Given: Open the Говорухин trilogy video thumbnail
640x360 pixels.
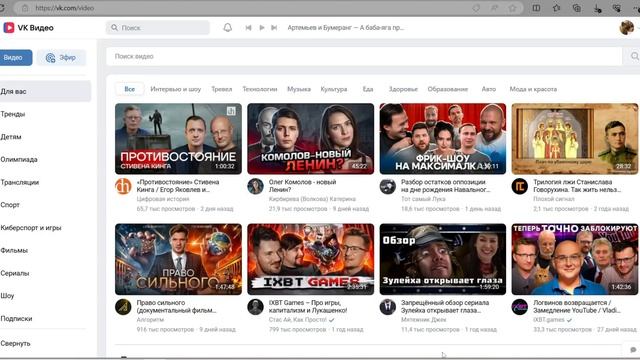Looking at the screenshot, I should (x=575, y=139).
